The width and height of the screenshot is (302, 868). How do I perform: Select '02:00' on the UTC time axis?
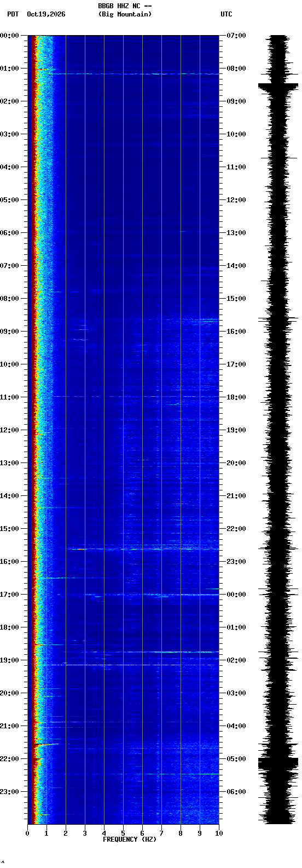pos(236,660)
